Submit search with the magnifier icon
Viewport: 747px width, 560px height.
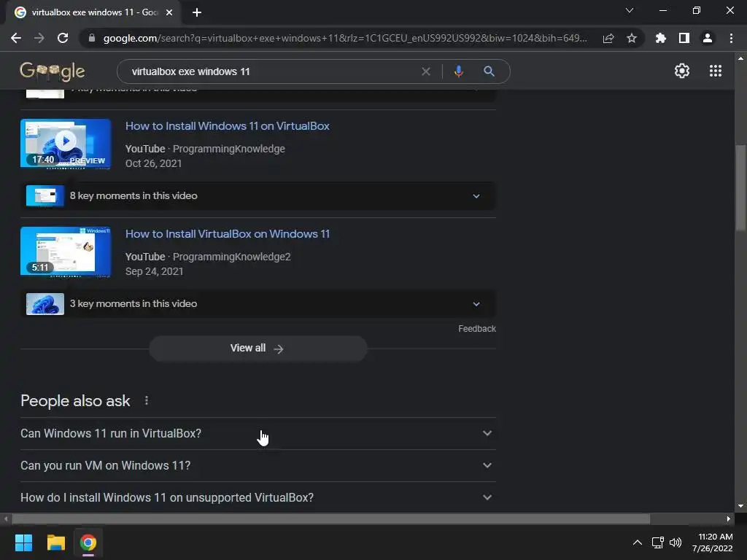pyautogui.click(x=489, y=71)
